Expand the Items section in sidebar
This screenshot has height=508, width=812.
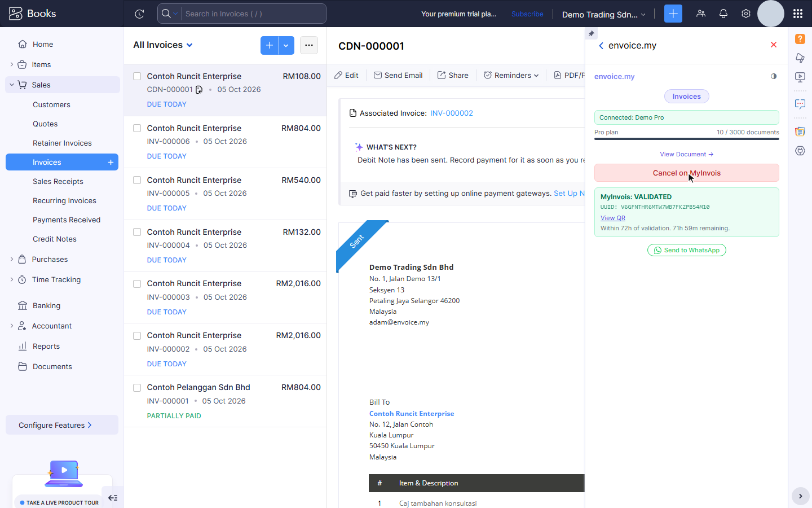(12, 64)
